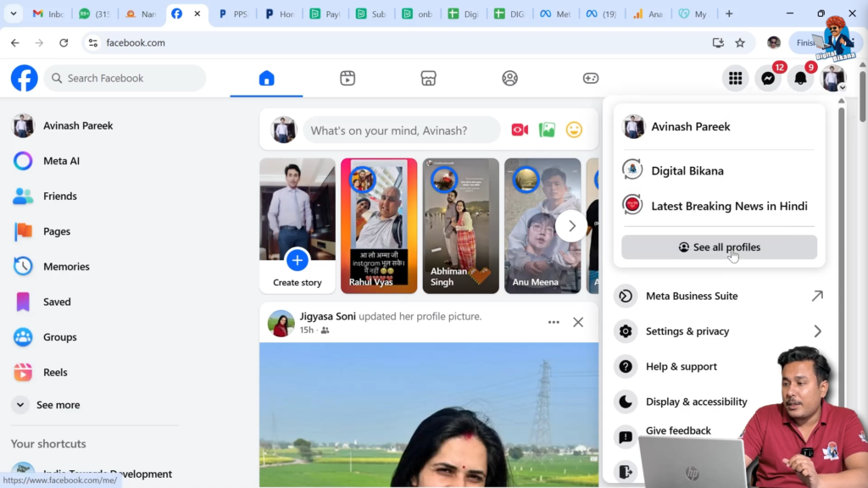
Task: Switch to the Home feed tab
Action: coord(265,77)
